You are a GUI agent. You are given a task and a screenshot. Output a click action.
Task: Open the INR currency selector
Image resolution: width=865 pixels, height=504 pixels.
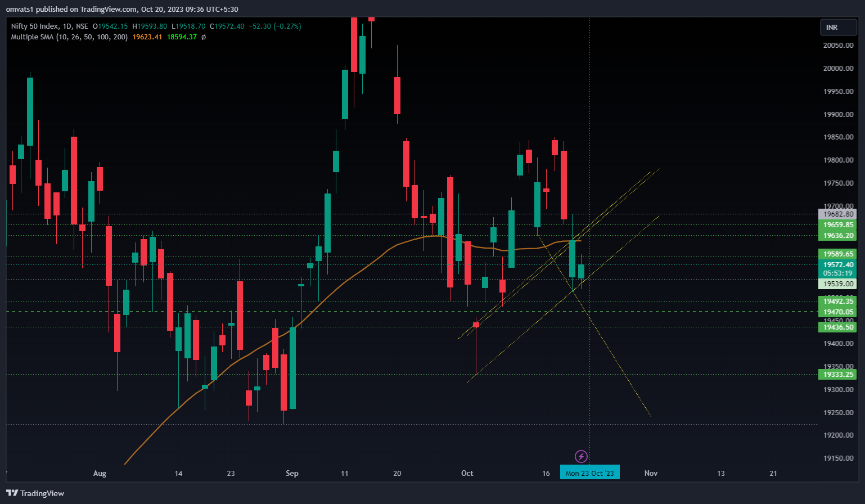click(x=838, y=27)
